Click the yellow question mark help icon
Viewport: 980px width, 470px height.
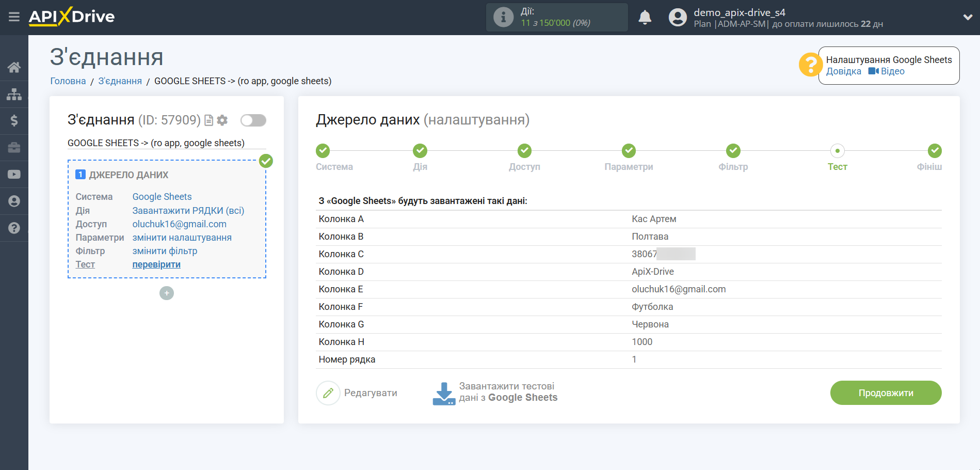point(810,65)
